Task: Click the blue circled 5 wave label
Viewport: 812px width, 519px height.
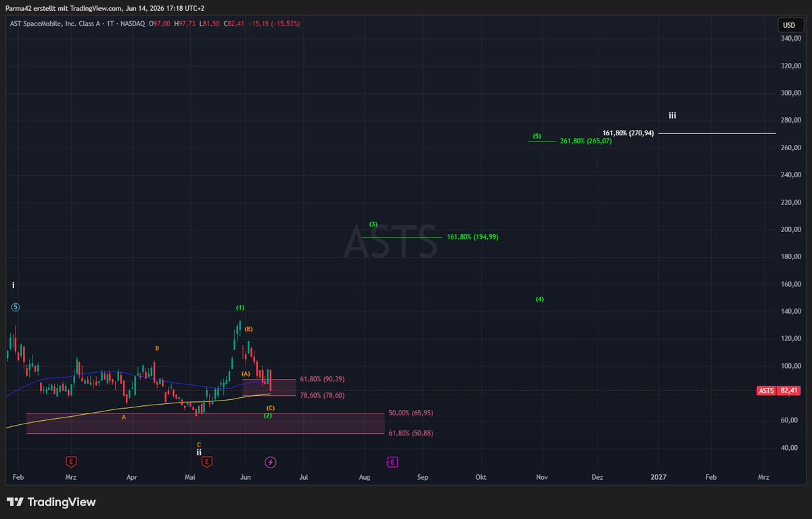Action: 16,307
